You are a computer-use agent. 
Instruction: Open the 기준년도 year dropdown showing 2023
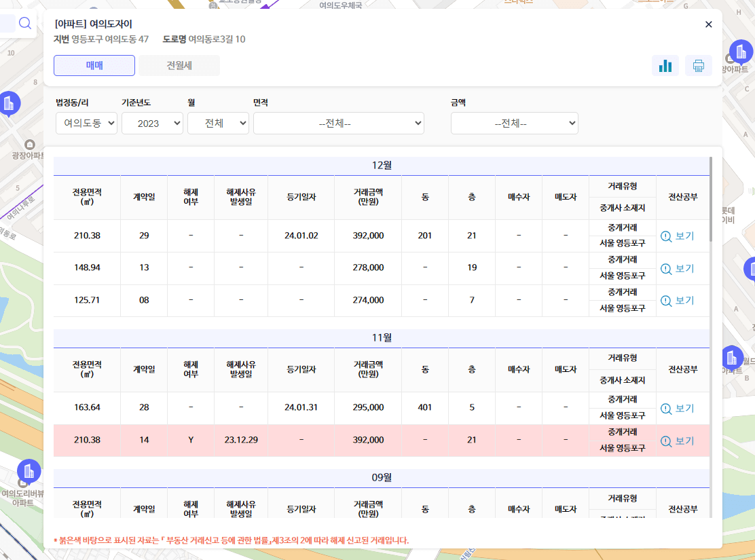[152, 123]
